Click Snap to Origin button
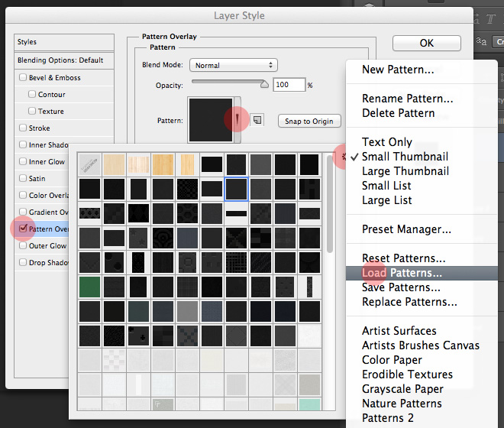This screenshot has height=428, width=504. coord(309,121)
